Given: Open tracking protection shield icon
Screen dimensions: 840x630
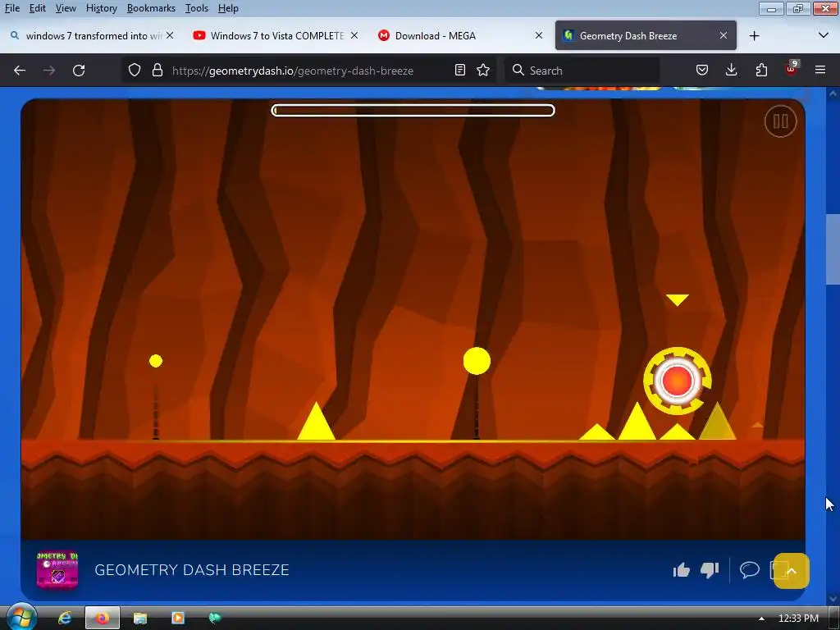Looking at the screenshot, I should [135, 71].
